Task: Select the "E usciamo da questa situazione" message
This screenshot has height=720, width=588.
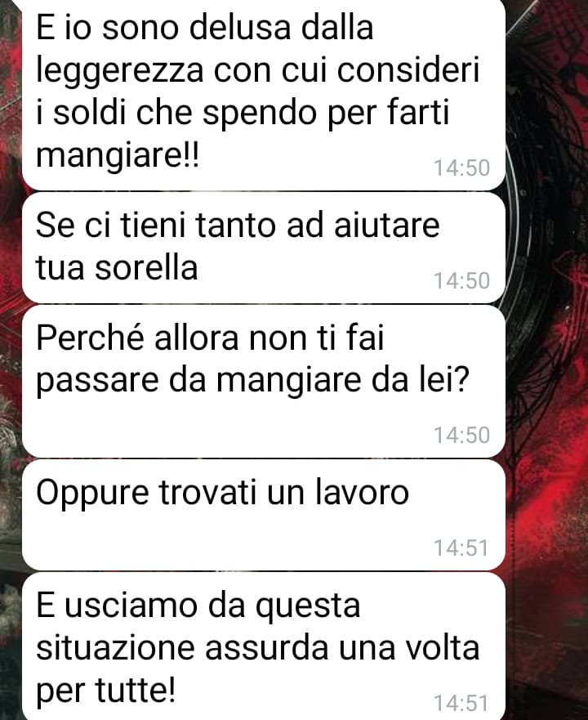Action: 264,646
